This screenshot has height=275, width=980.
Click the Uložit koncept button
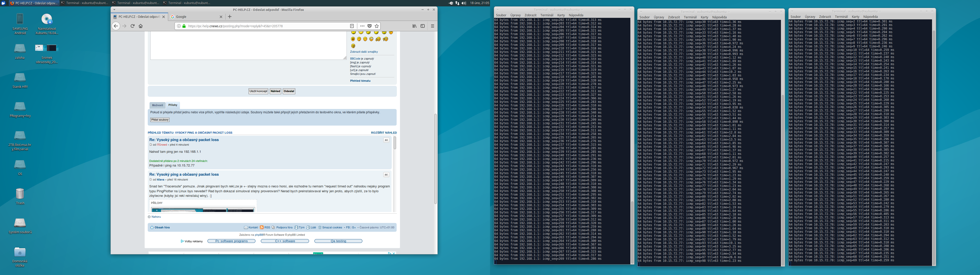[x=258, y=91]
